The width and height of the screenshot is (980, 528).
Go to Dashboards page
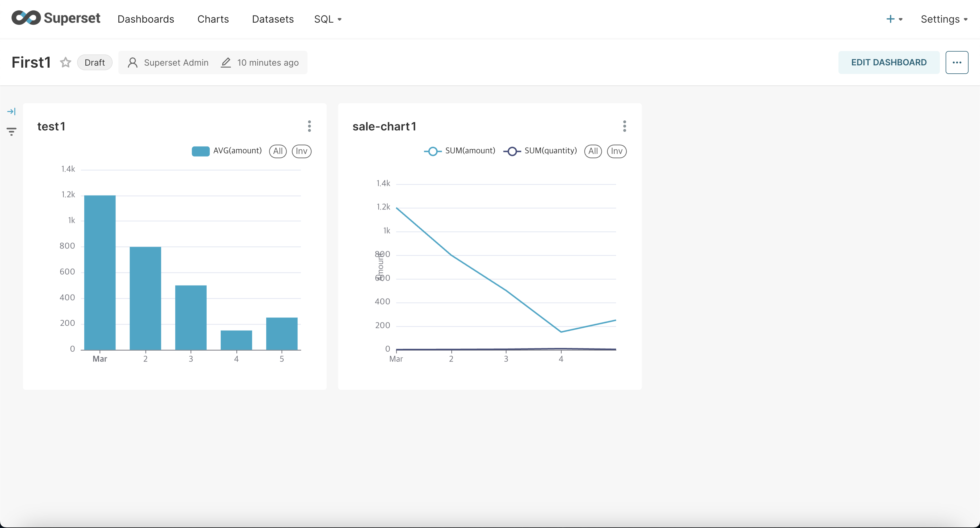click(x=146, y=19)
